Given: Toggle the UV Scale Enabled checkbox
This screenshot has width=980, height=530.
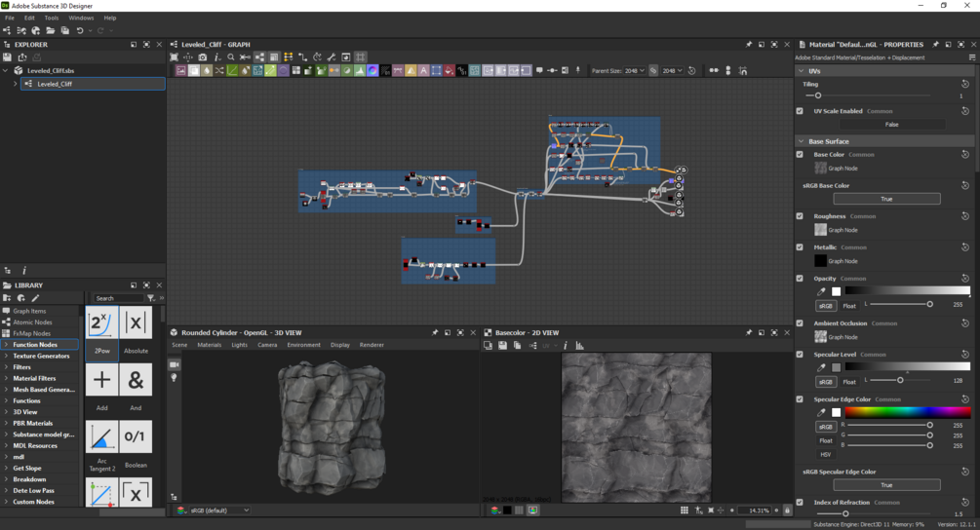Looking at the screenshot, I should point(801,111).
